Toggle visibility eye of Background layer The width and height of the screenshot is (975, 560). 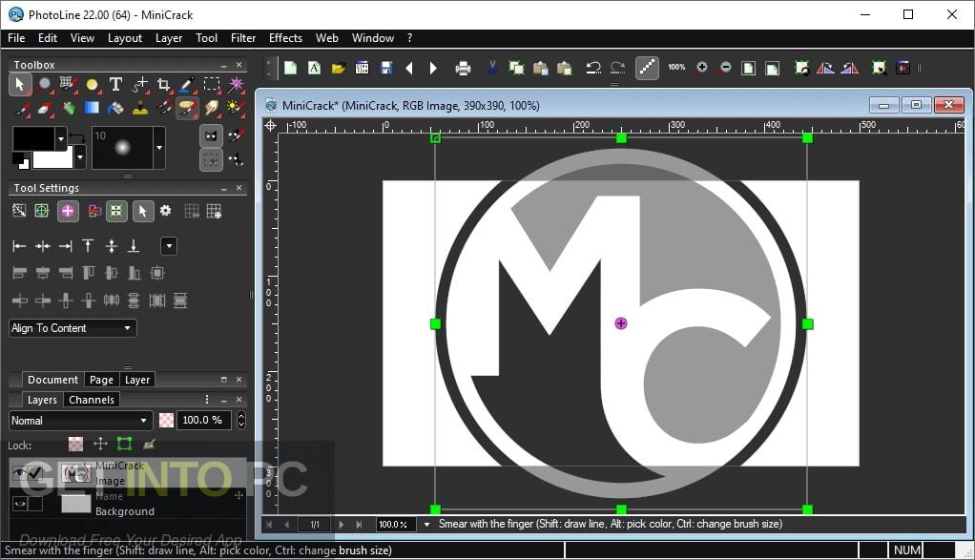pos(20,504)
